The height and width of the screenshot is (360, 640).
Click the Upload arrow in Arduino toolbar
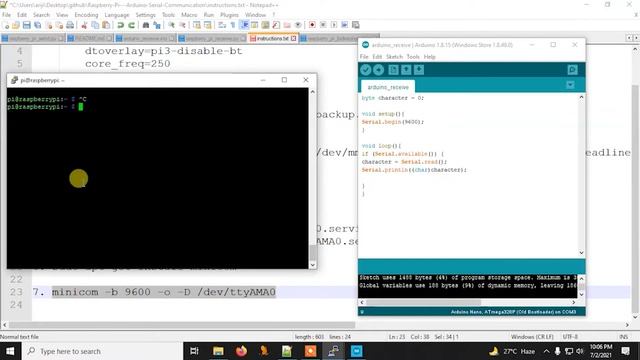pyautogui.click(x=378, y=70)
